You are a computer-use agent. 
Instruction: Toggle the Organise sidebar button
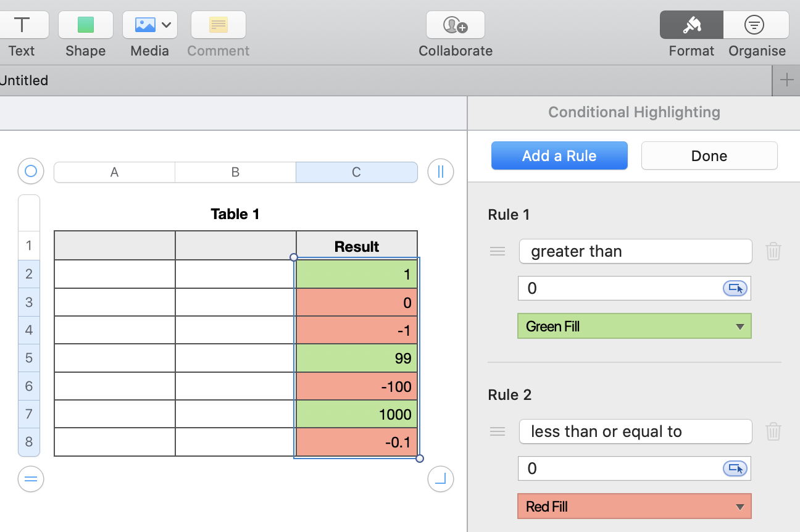756,25
